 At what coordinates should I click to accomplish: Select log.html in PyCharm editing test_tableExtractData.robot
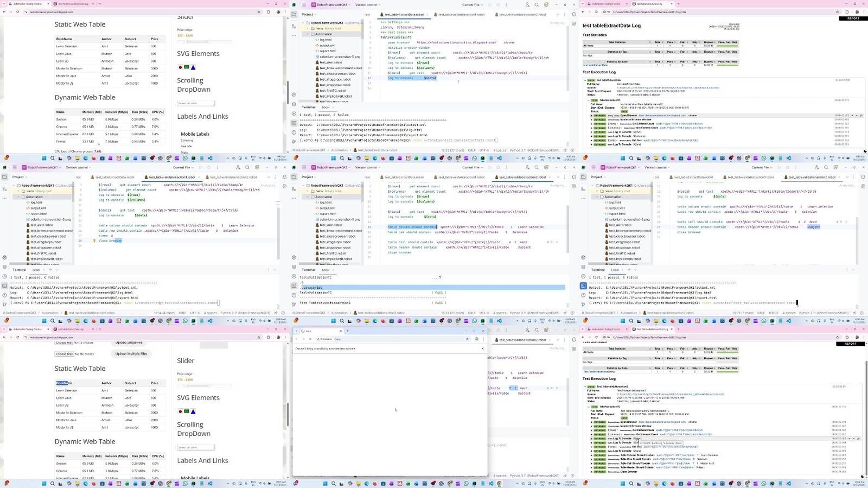point(325,40)
